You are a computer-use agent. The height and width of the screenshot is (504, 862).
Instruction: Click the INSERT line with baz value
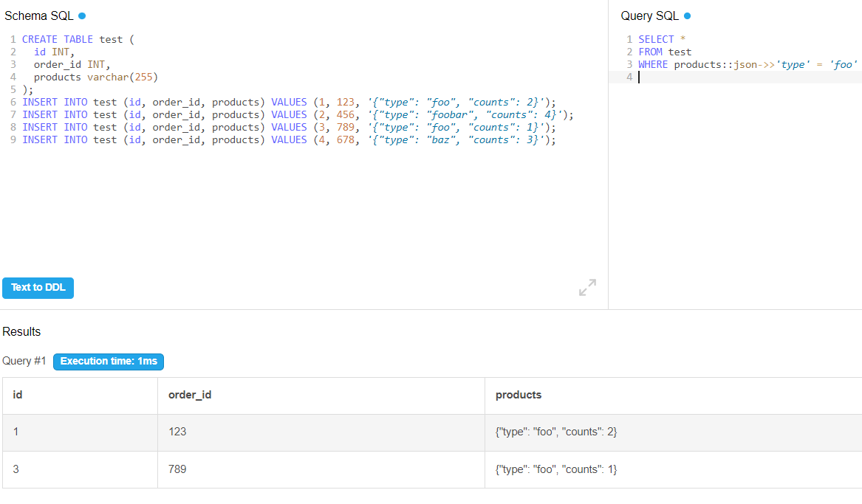coord(289,140)
